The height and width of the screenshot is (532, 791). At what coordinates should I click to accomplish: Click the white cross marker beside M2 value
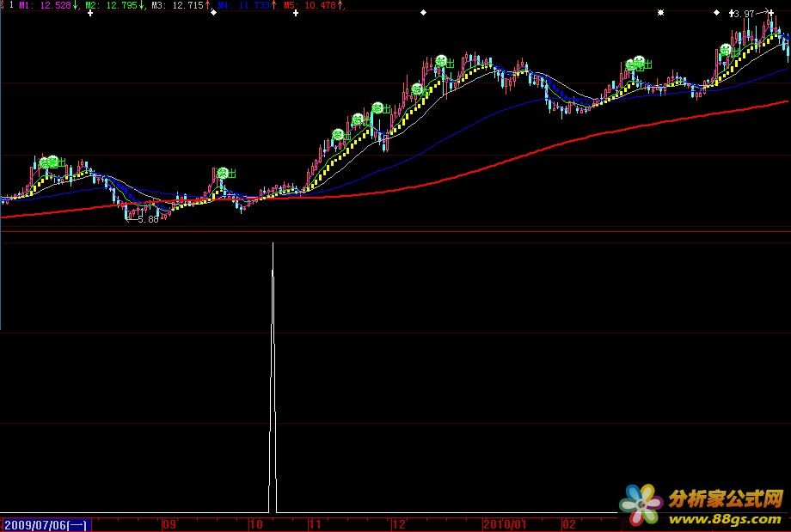(x=90, y=14)
